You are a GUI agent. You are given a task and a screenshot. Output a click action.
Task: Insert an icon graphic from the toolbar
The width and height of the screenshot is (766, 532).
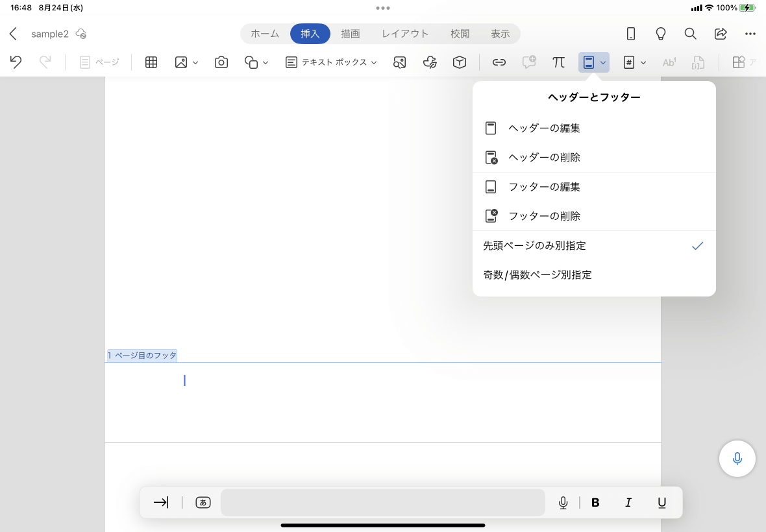click(x=430, y=62)
